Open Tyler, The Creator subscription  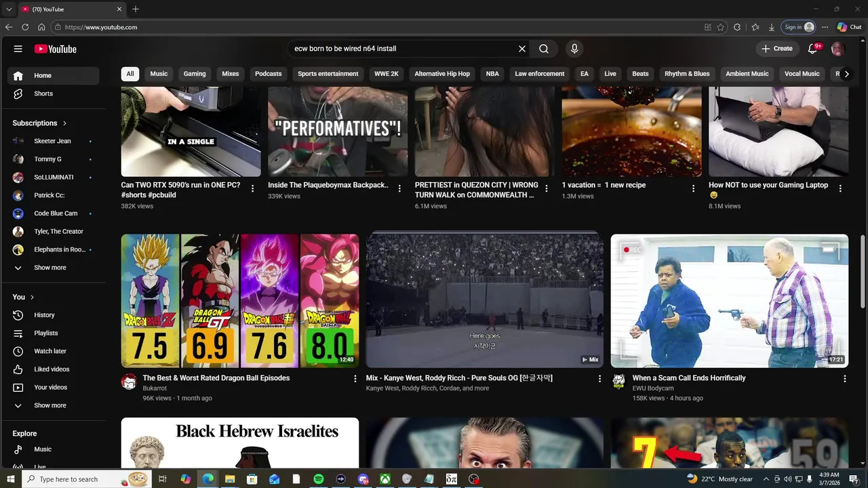[x=55, y=232]
